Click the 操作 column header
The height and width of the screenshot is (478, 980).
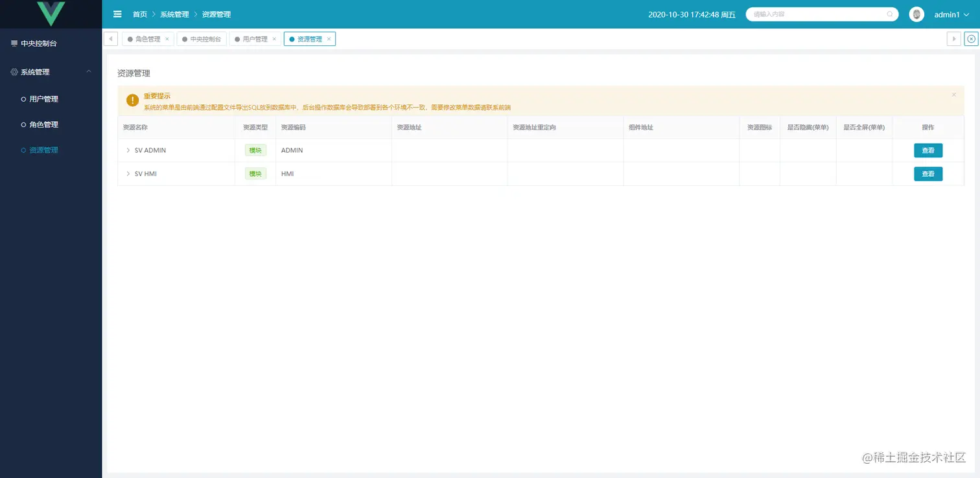tap(928, 128)
